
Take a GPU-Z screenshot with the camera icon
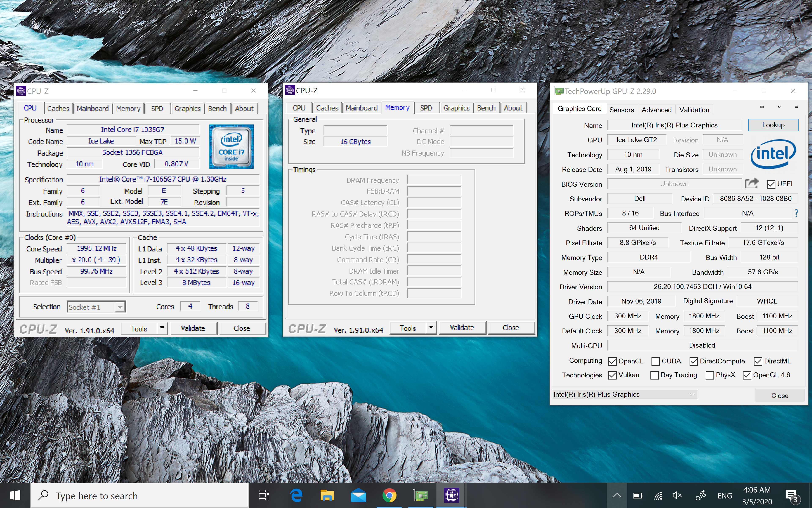coord(762,107)
